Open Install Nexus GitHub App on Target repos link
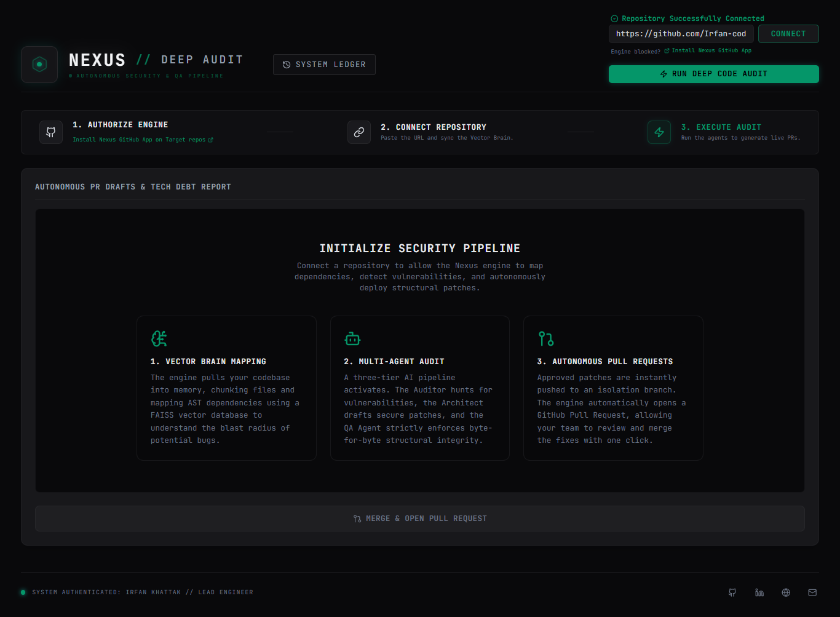This screenshot has height=617, width=840. (x=143, y=140)
